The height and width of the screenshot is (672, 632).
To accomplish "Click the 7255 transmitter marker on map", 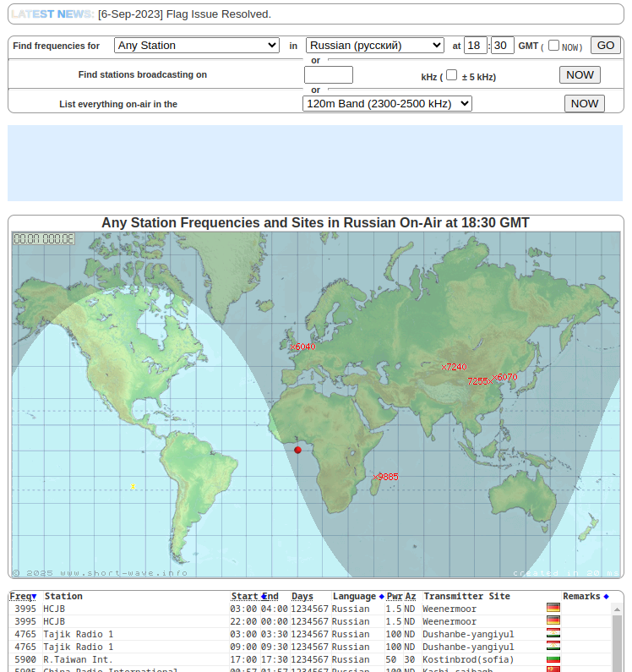I will 480,381.
